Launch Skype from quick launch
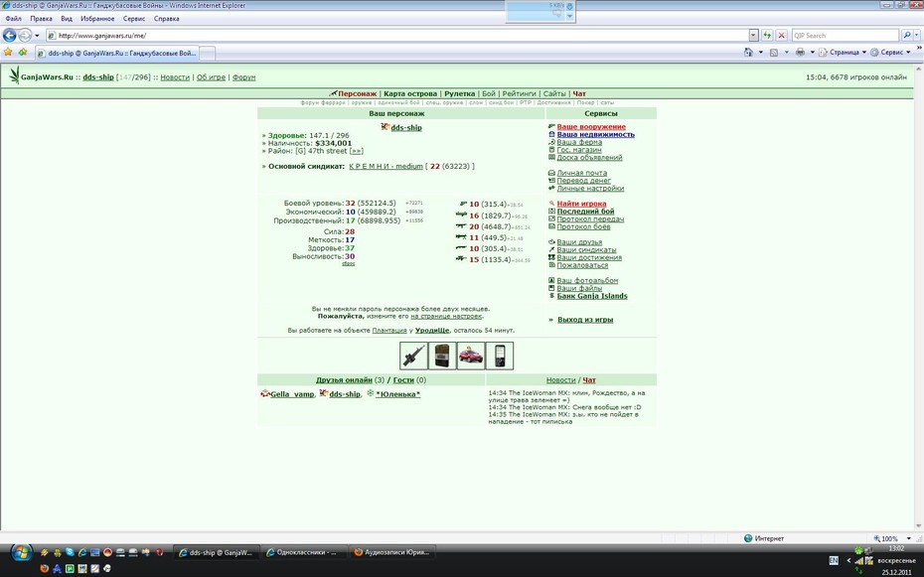This screenshot has height=577, width=924. 70,552
